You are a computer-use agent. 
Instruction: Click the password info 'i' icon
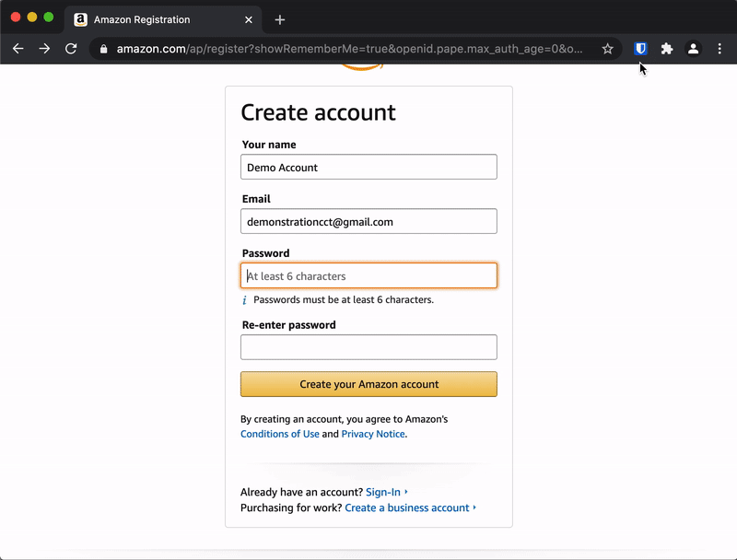[244, 300]
